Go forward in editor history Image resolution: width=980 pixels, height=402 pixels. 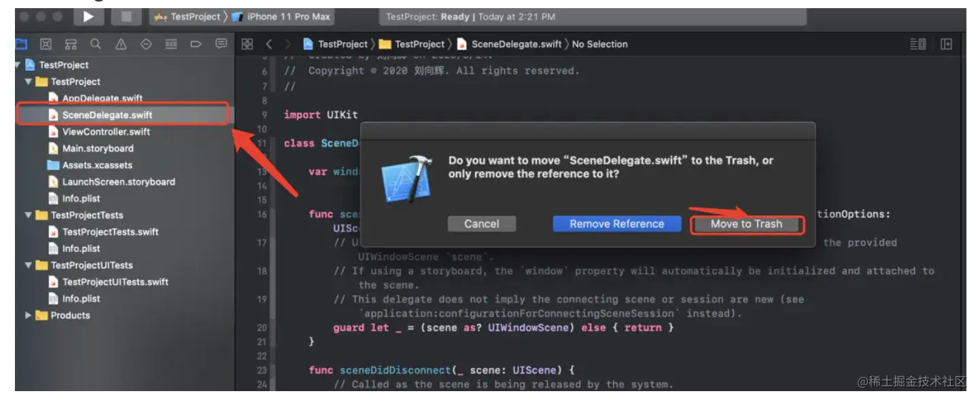287,44
